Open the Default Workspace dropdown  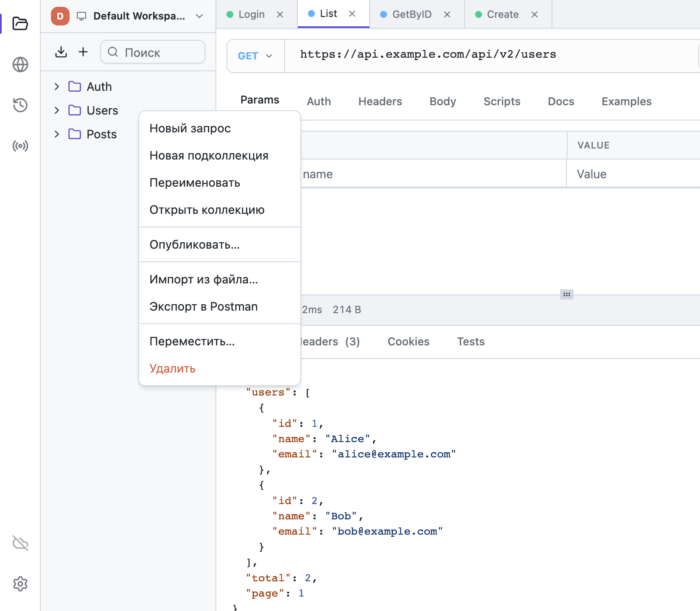139,16
